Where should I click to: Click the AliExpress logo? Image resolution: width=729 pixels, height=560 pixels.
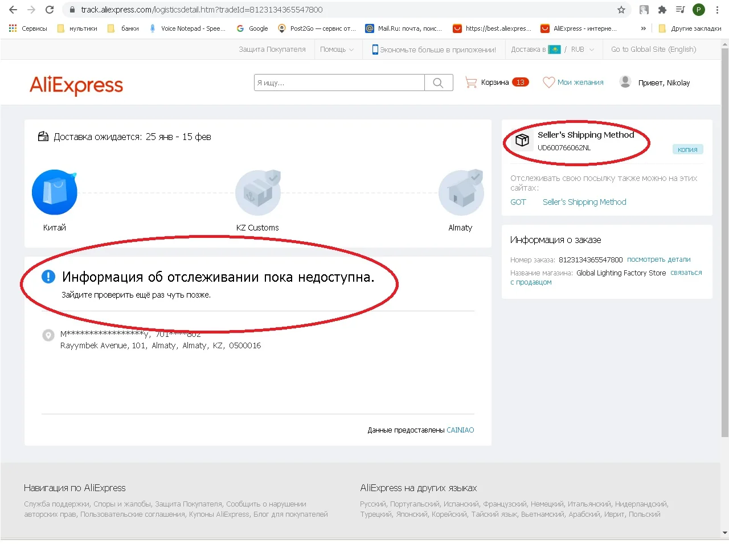(76, 85)
